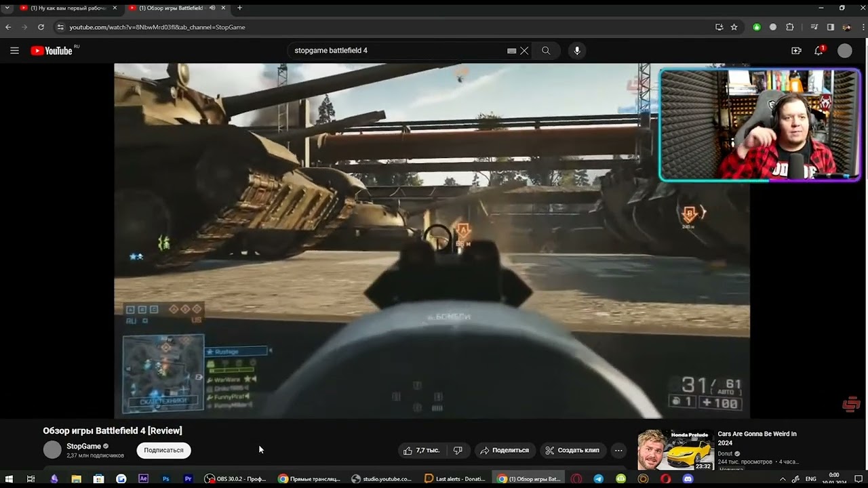The height and width of the screenshot is (488, 868).
Task: Click the install app icon in address bar
Action: [719, 27]
